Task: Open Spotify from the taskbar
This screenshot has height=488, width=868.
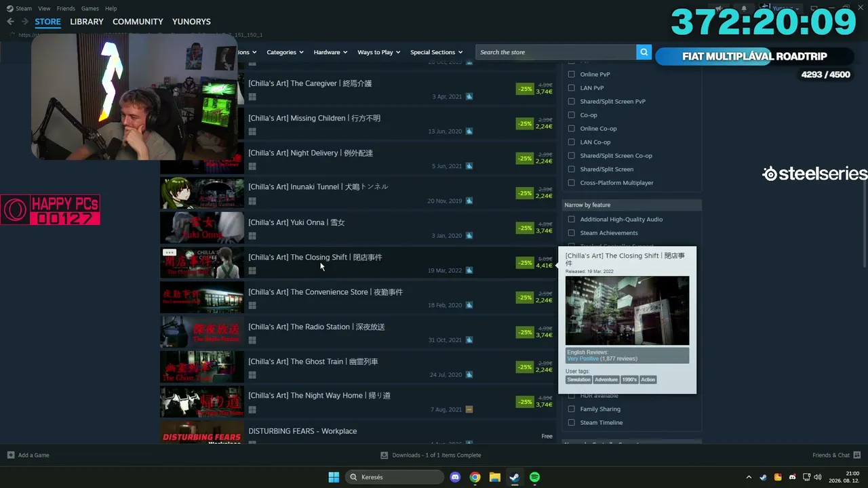Action: pyautogui.click(x=534, y=477)
